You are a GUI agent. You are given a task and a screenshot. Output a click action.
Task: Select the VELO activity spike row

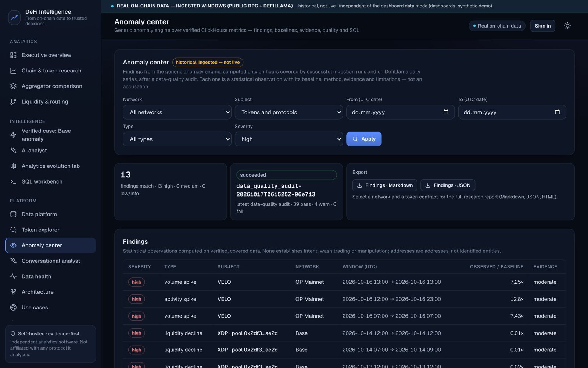coord(344,299)
